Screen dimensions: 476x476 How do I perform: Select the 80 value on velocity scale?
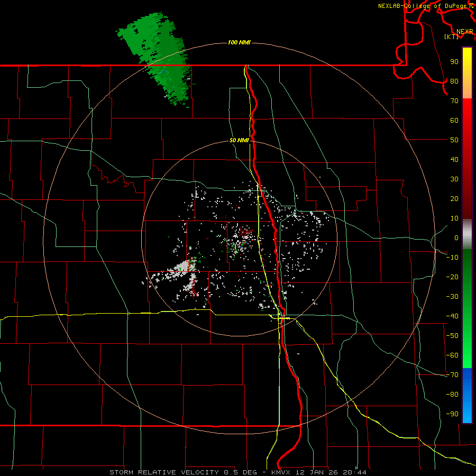tap(454, 81)
